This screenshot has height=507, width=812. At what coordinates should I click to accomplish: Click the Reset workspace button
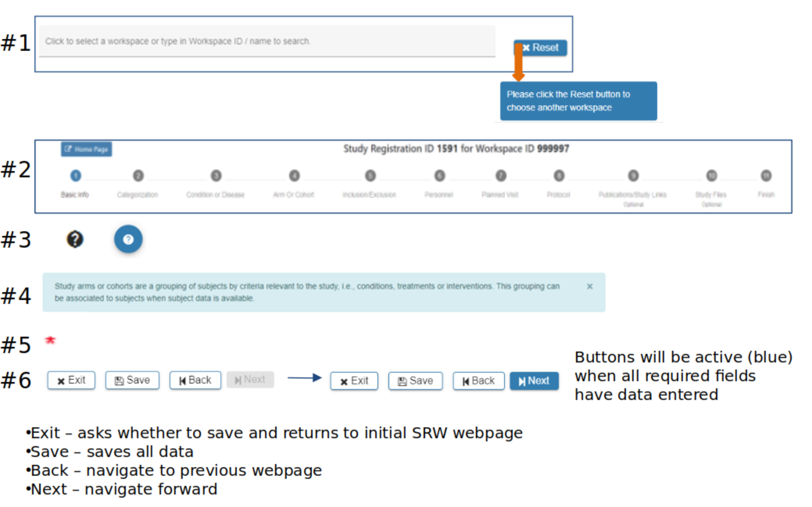540,48
